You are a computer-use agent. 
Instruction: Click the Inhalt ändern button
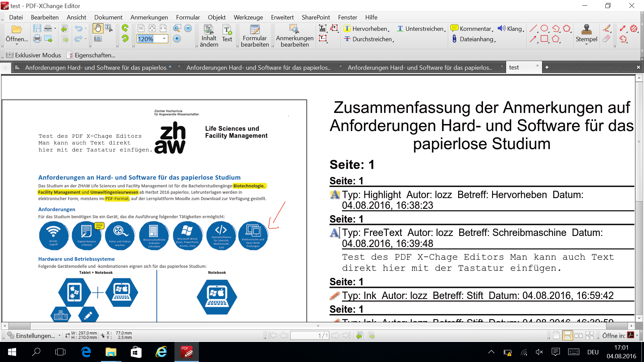209,35
